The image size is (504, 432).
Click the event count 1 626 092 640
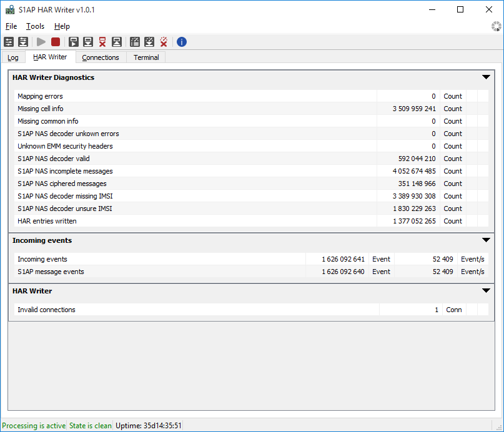(343, 272)
